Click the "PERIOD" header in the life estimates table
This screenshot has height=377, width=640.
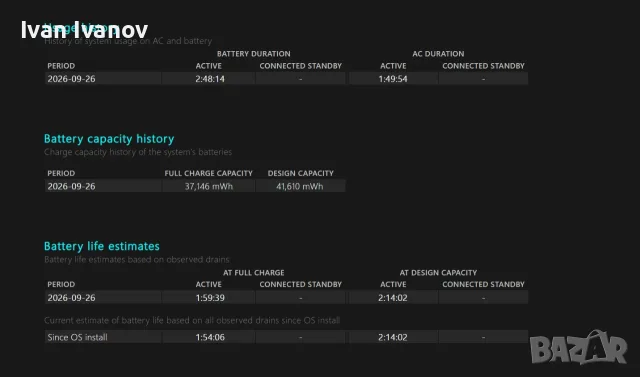click(61, 284)
